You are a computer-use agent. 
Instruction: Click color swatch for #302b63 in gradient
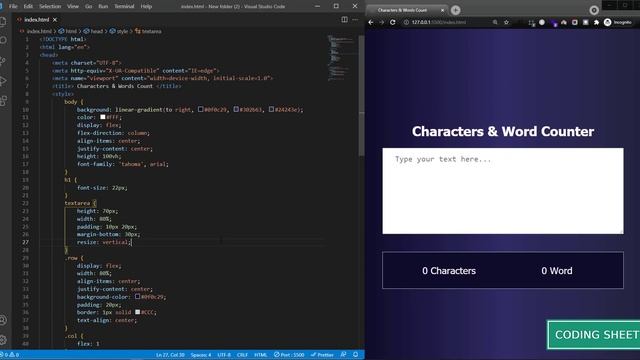236,109
